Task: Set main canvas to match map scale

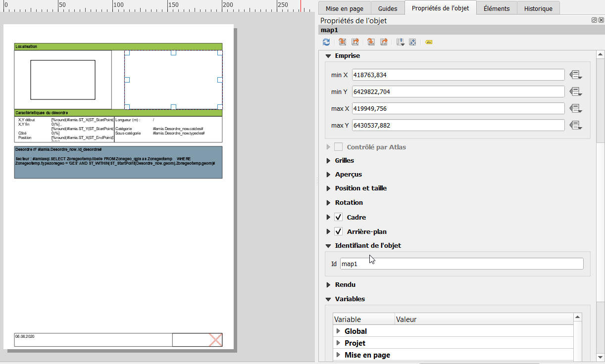Action: tap(384, 43)
